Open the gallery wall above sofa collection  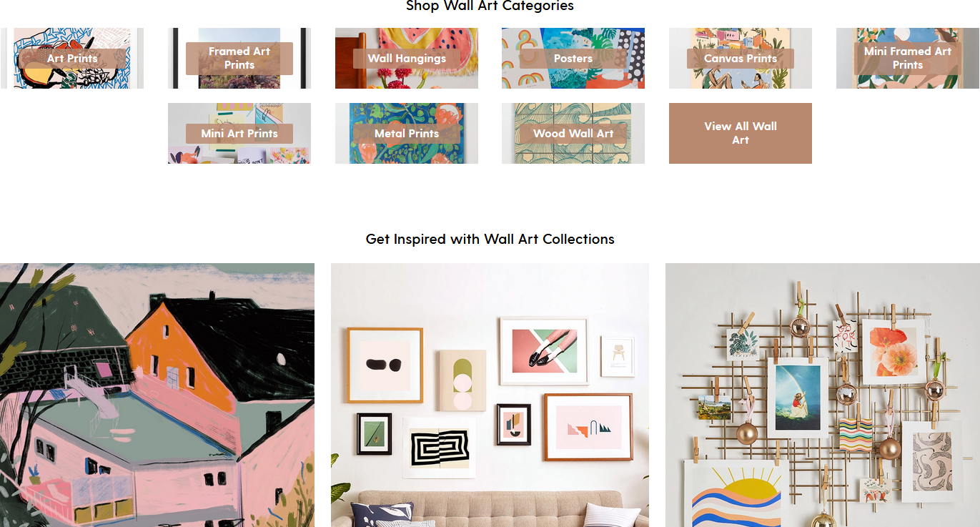click(490, 395)
